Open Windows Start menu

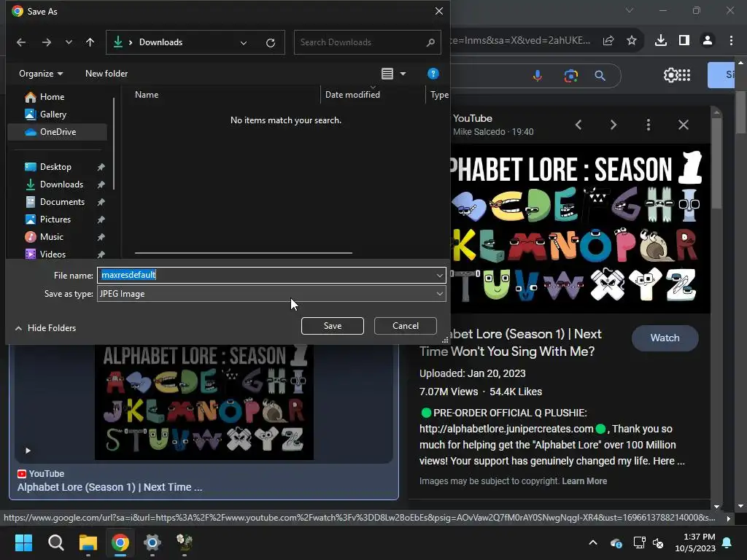(x=23, y=542)
